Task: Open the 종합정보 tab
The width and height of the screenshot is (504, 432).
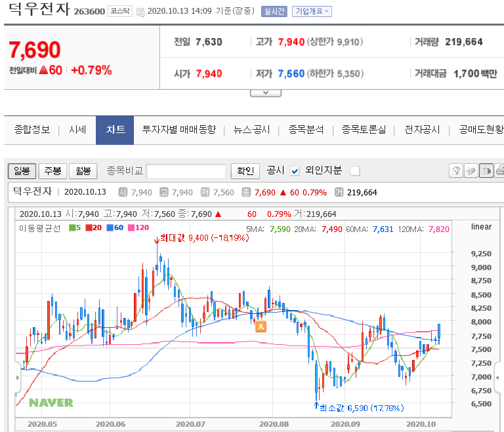Action: tap(31, 130)
